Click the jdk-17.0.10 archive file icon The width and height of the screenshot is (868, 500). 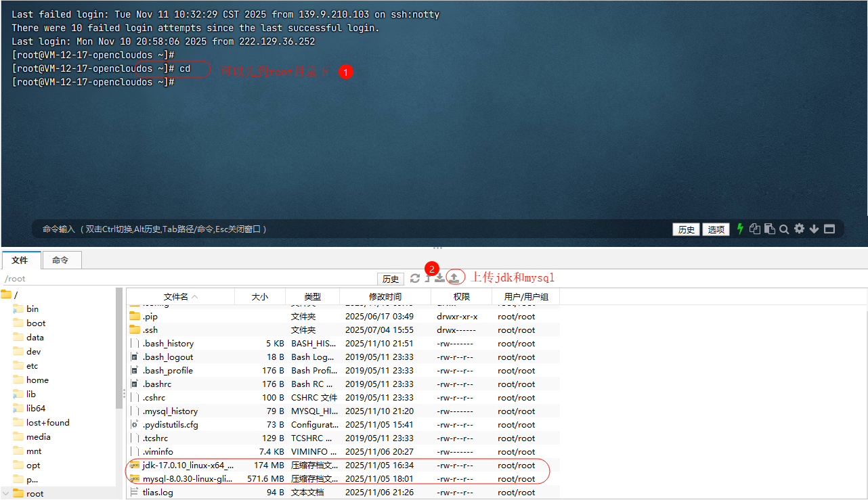click(135, 465)
